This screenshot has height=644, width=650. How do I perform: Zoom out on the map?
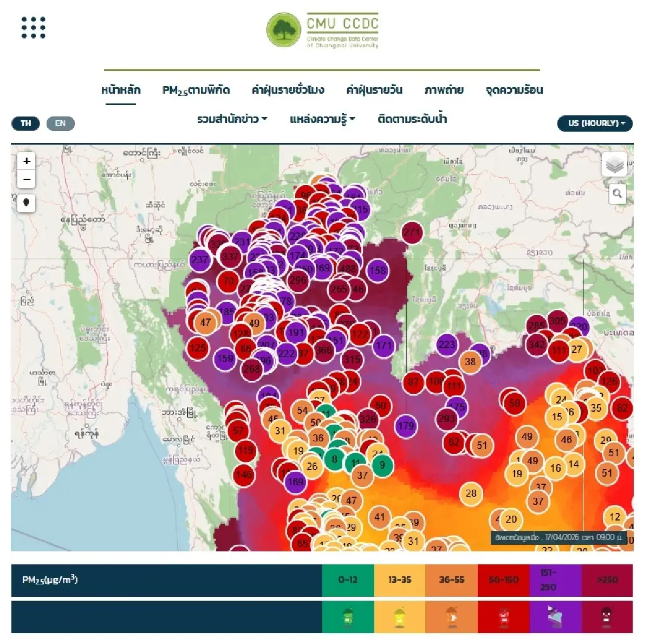[27, 179]
